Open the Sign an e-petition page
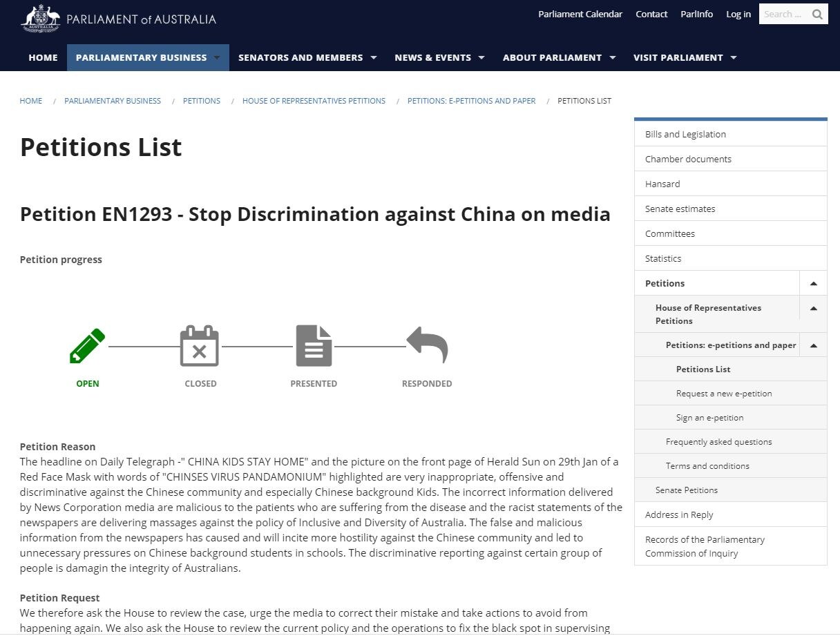 [709, 417]
